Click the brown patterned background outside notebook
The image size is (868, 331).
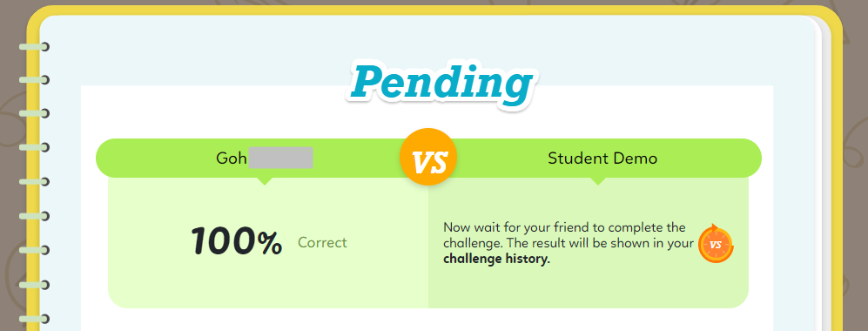pyautogui.click(x=12, y=166)
